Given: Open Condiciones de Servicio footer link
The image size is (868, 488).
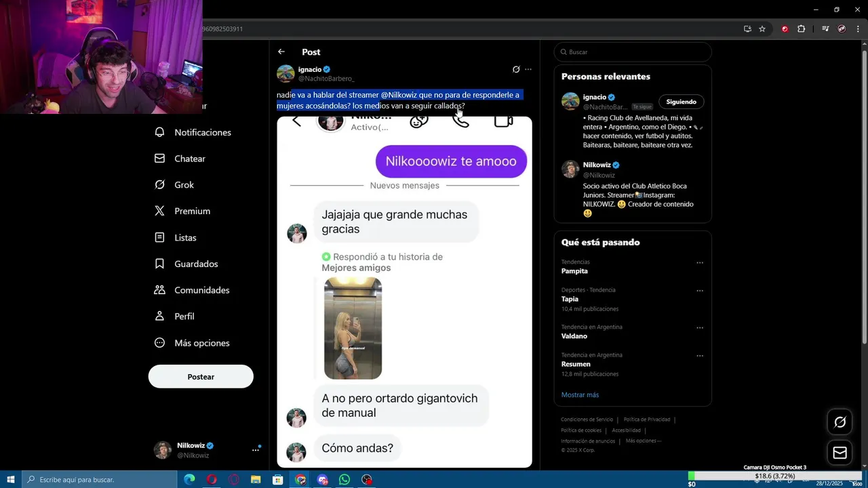Looking at the screenshot, I should point(587,420).
